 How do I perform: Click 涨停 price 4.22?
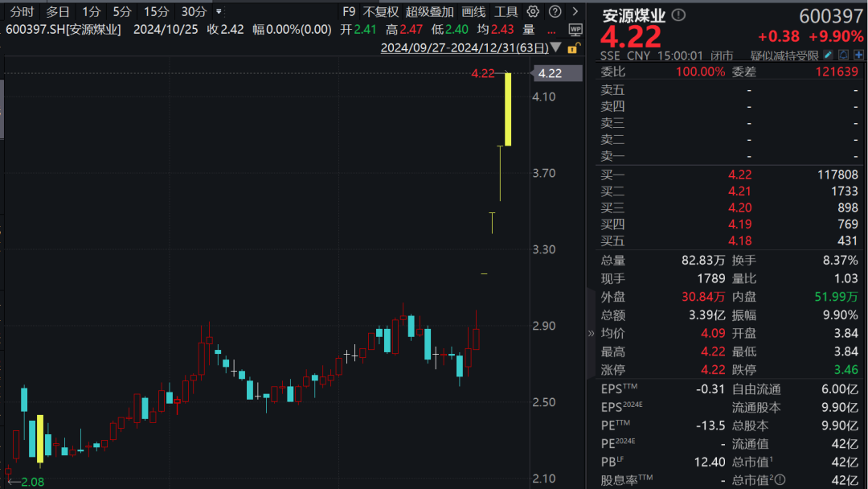[713, 370]
